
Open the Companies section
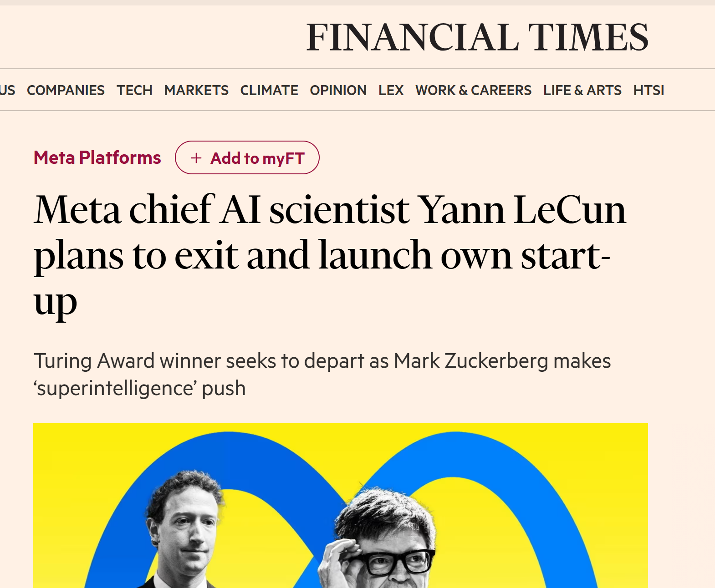(66, 91)
